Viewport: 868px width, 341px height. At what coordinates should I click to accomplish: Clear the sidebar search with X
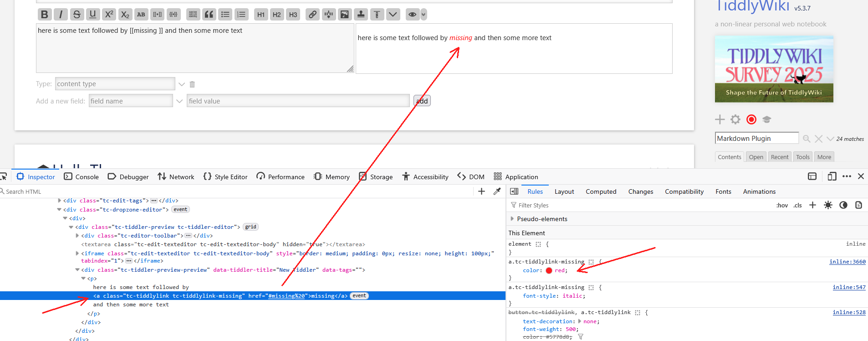click(818, 139)
